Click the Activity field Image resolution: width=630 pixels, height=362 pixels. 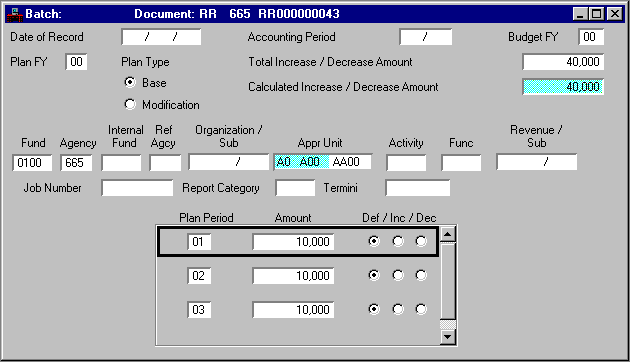click(406, 163)
